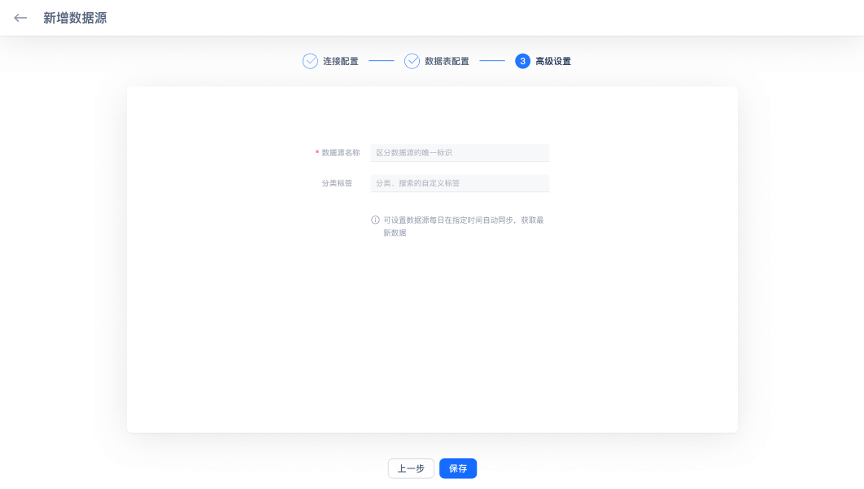The width and height of the screenshot is (864, 489).
Task: Open the 数据表配置 step label
Action: (447, 61)
